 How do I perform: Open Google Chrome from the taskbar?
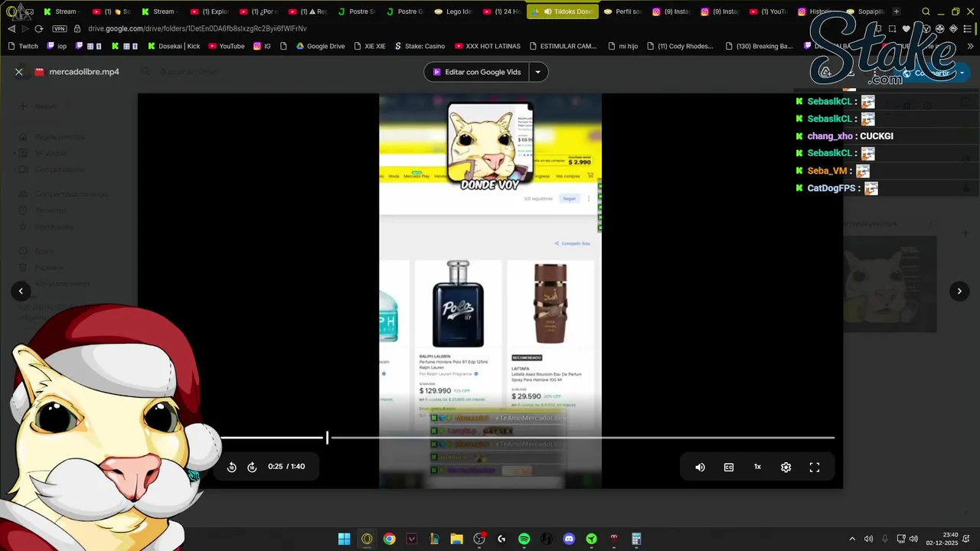coord(390,539)
